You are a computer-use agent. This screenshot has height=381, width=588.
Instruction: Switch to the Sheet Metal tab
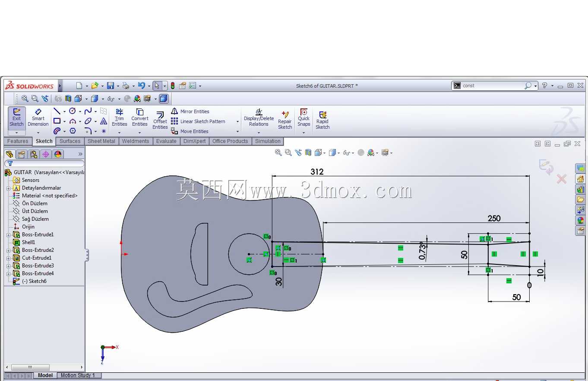click(101, 141)
